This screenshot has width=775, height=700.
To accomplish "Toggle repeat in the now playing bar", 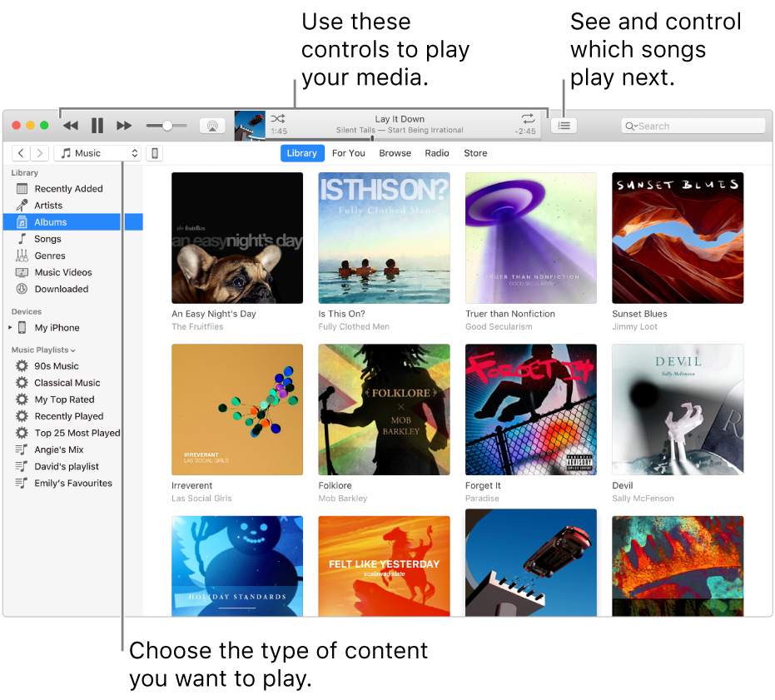I will click(x=528, y=119).
